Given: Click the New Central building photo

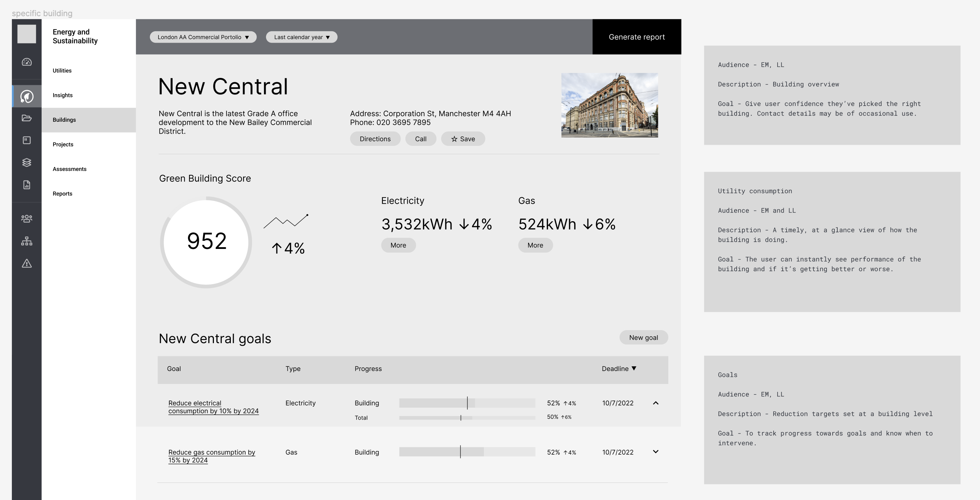Looking at the screenshot, I should (609, 105).
